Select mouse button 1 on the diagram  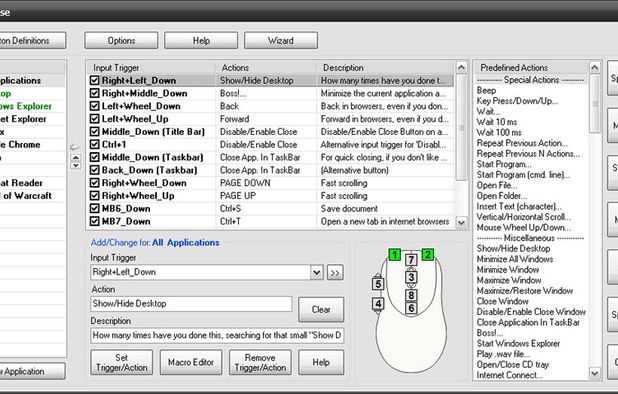[x=395, y=255]
